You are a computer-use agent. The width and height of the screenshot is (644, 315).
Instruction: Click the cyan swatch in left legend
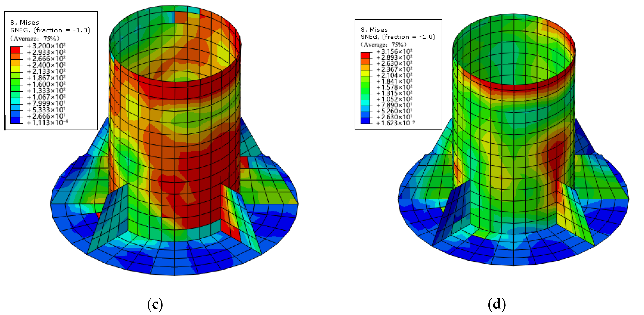coord(15,101)
